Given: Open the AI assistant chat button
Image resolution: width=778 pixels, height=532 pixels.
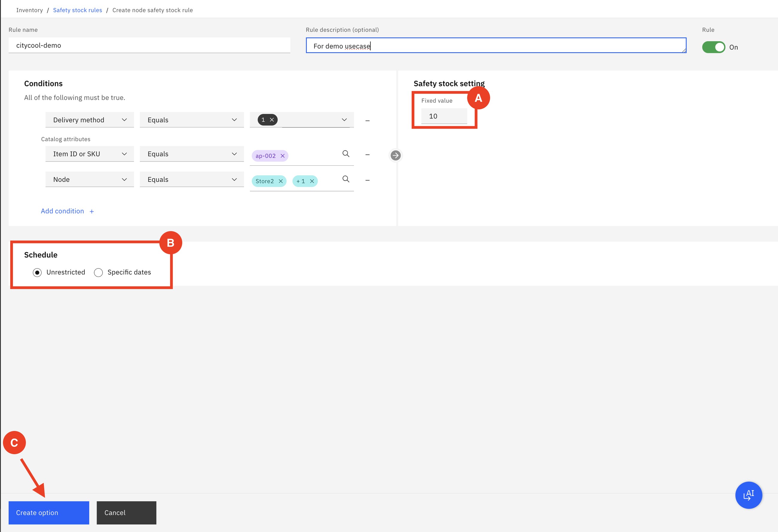Looking at the screenshot, I should coord(749,495).
